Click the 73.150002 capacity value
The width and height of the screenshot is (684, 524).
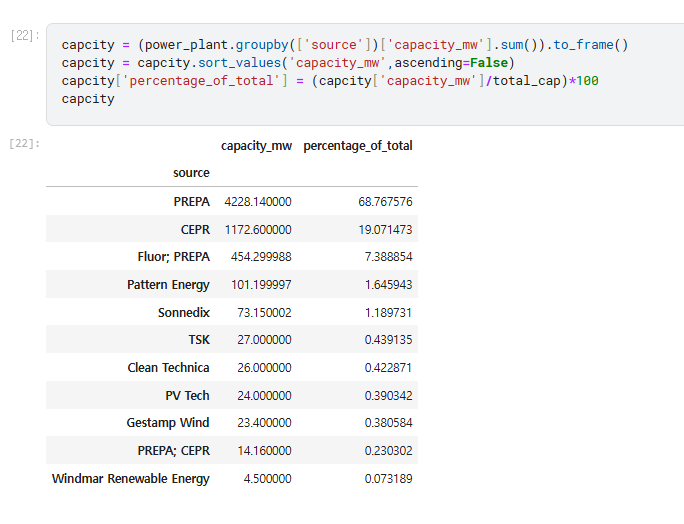[x=264, y=312]
